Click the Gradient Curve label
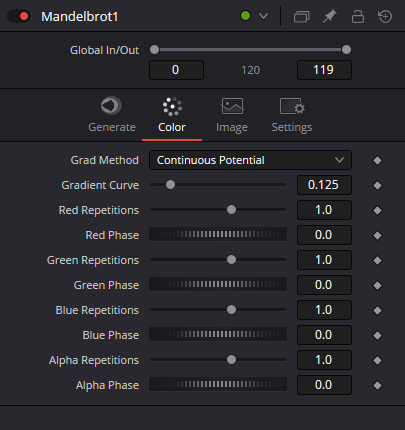 coord(100,185)
